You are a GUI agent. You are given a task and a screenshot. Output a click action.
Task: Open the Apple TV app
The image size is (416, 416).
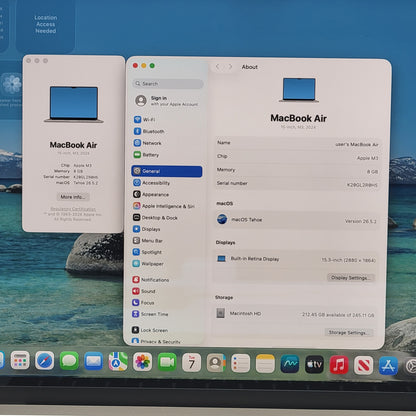[x=314, y=364]
